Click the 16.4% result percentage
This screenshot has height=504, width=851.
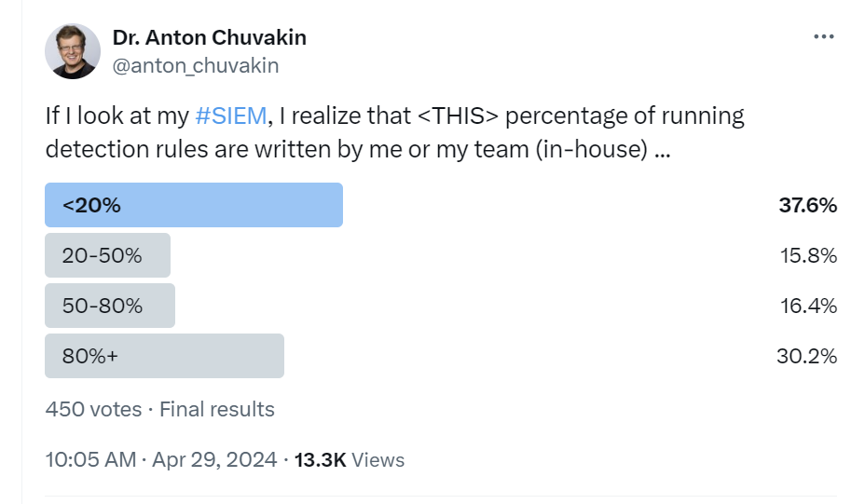coord(808,306)
